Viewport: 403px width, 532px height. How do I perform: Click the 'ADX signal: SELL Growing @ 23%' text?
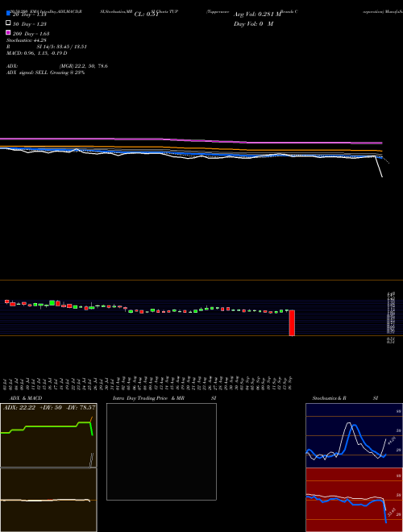[x=45, y=73]
